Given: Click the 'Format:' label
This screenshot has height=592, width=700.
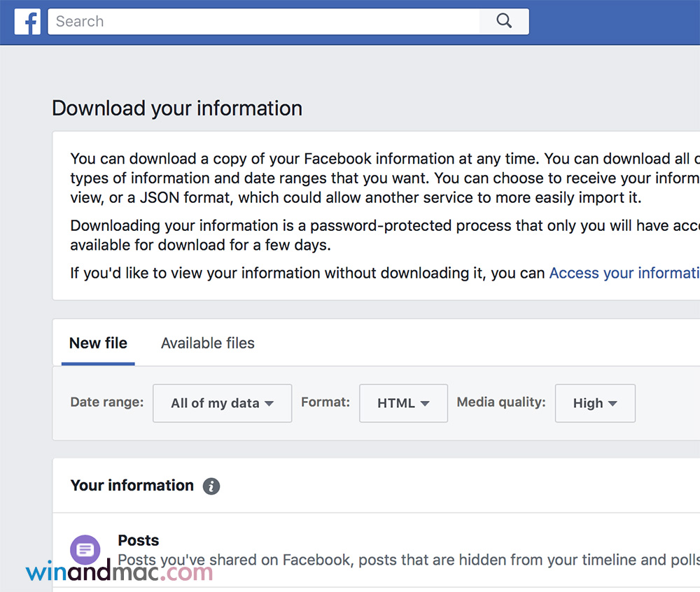Looking at the screenshot, I should 325,402.
